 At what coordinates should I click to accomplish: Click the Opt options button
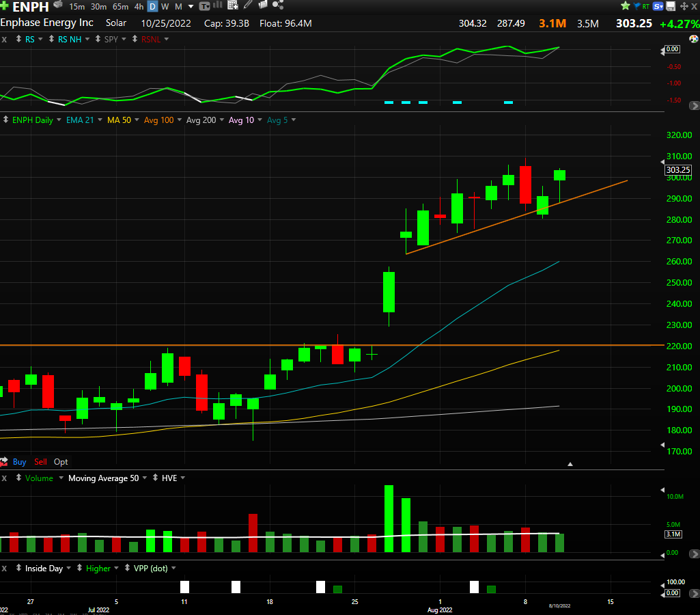click(61, 461)
